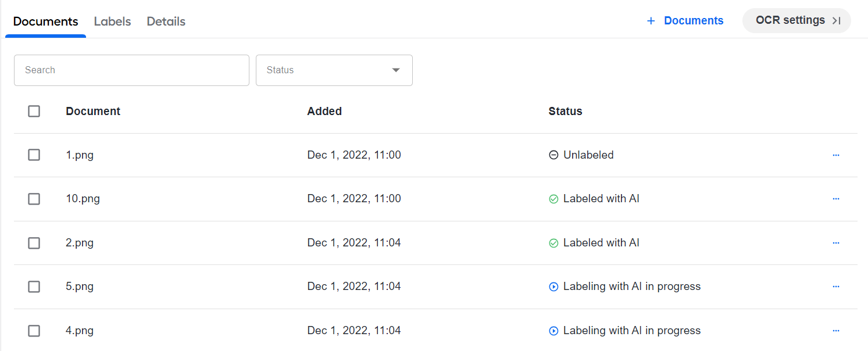Open the more options menu for 2.png
Image resolution: width=868 pixels, height=351 pixels.
[836, 243]
